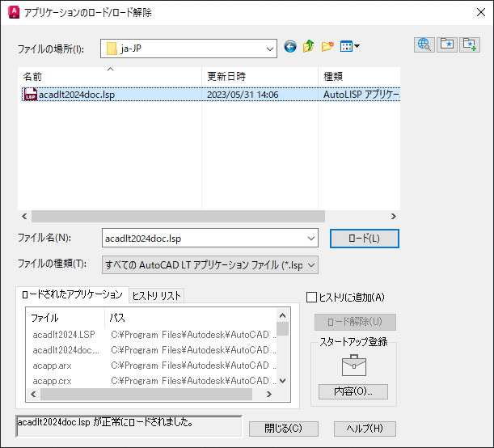This screenshot has height=448, width=494.
Task: Sort by the 種類 column header
Action: 359,77
